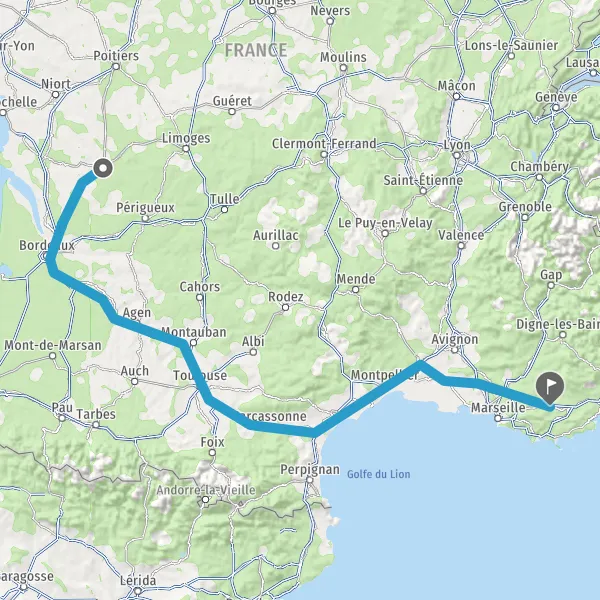The width and height of the screenshot is (600, 600).
Task: Select the Carcassonne city label
Action: point(271,416)
